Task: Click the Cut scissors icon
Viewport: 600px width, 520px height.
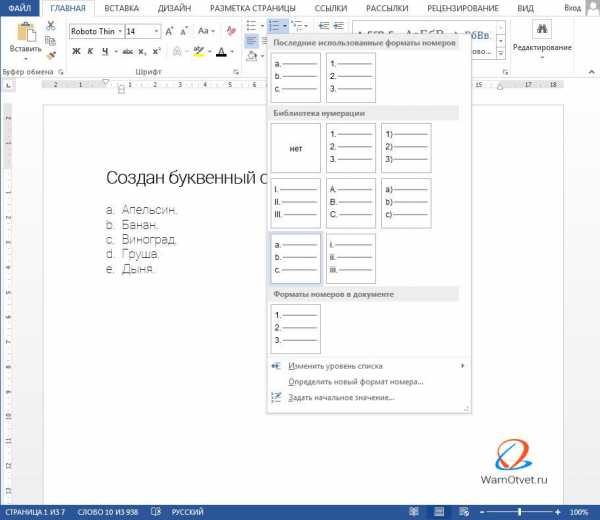Action: (51, 26)
